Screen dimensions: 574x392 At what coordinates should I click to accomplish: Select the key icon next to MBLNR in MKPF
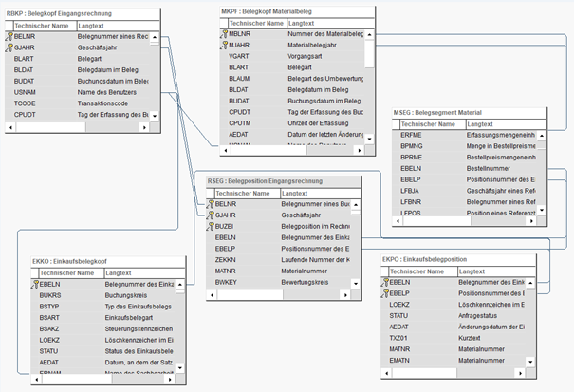click(x=224, y=33)
